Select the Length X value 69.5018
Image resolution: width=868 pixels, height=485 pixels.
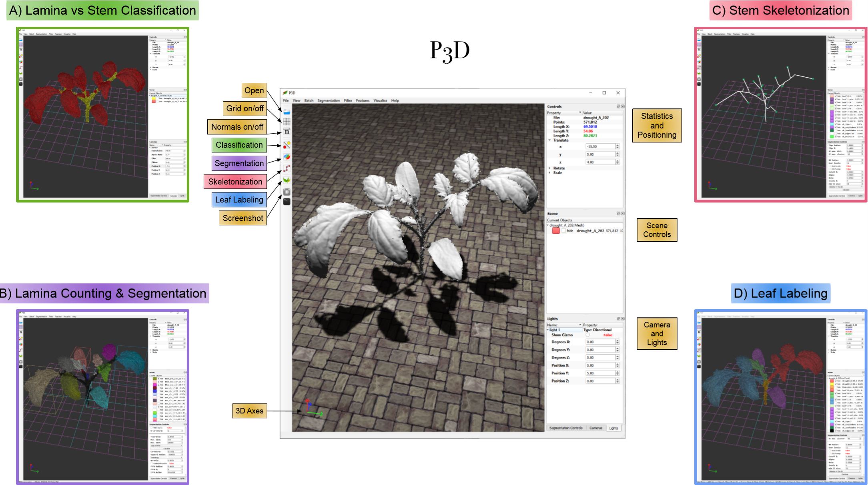coord(590,126)
